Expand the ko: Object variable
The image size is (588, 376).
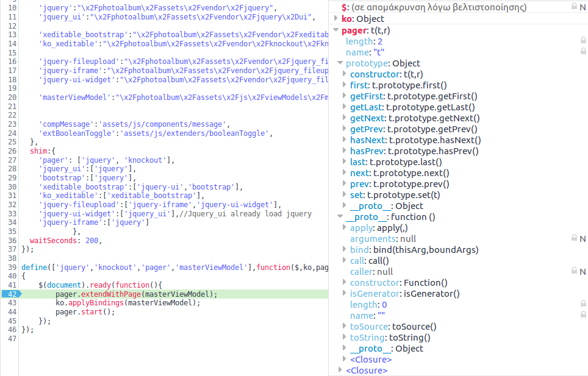336,18
